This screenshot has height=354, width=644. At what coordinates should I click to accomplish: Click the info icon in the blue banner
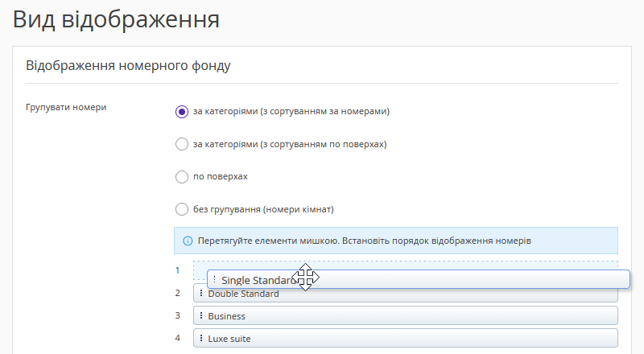(188, 241)
